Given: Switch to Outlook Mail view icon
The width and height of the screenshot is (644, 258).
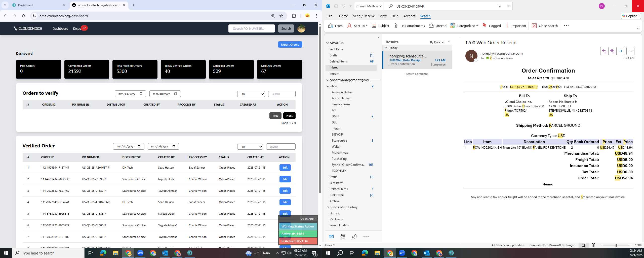Looking at the screenshot, I should click(x=331, y=236).
